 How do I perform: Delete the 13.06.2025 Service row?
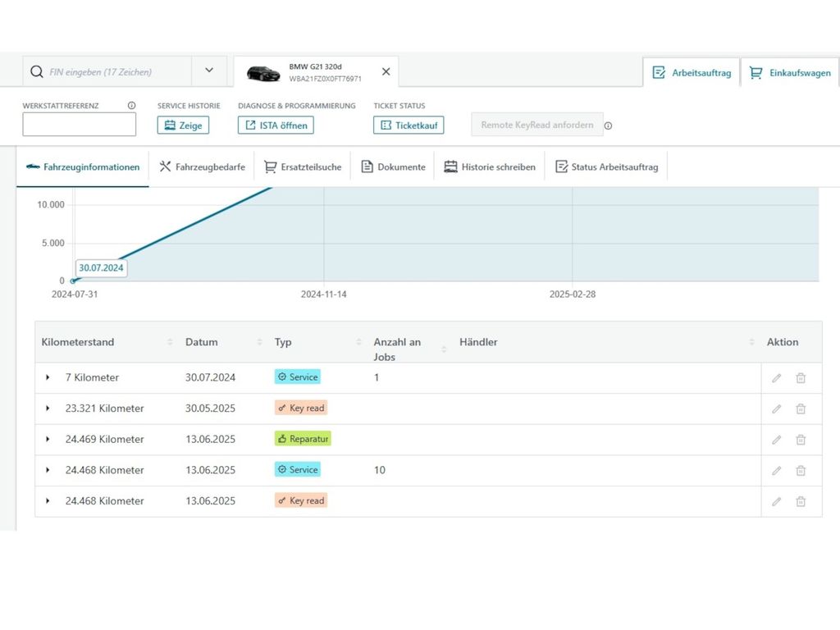pyautogui.click(x=801, y=471)
